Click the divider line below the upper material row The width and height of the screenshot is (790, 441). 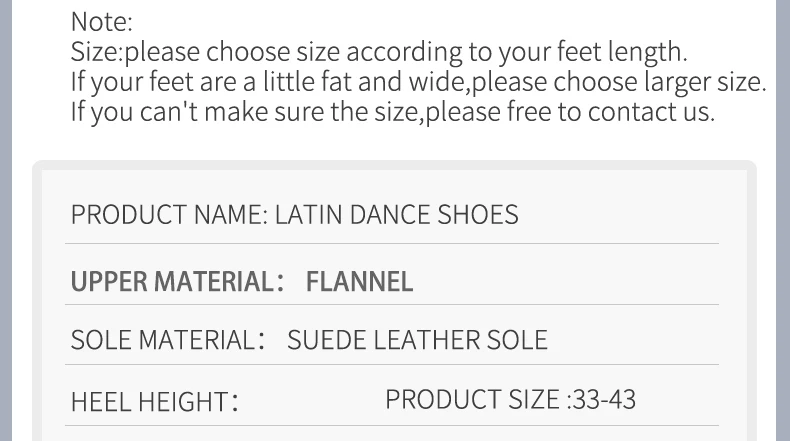pyautogui.click(x=392, y=304)
